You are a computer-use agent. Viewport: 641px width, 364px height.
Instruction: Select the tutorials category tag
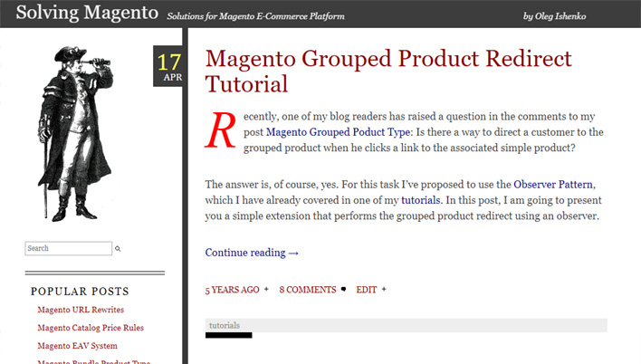point(225,325)
